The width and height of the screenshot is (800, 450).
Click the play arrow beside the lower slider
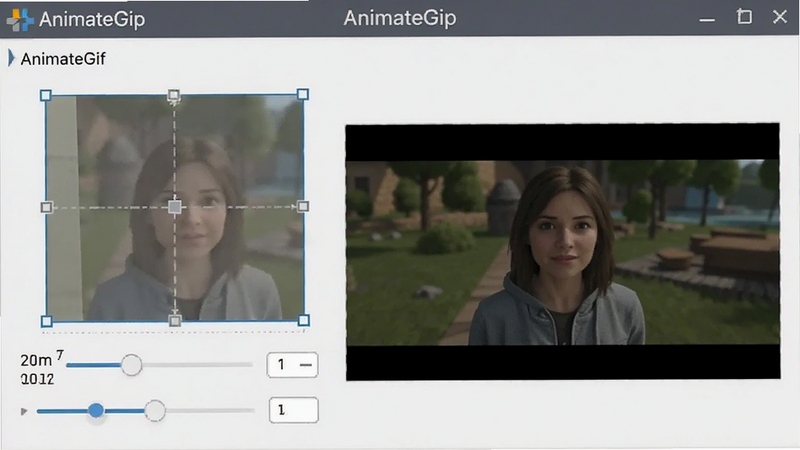(23, 411)
